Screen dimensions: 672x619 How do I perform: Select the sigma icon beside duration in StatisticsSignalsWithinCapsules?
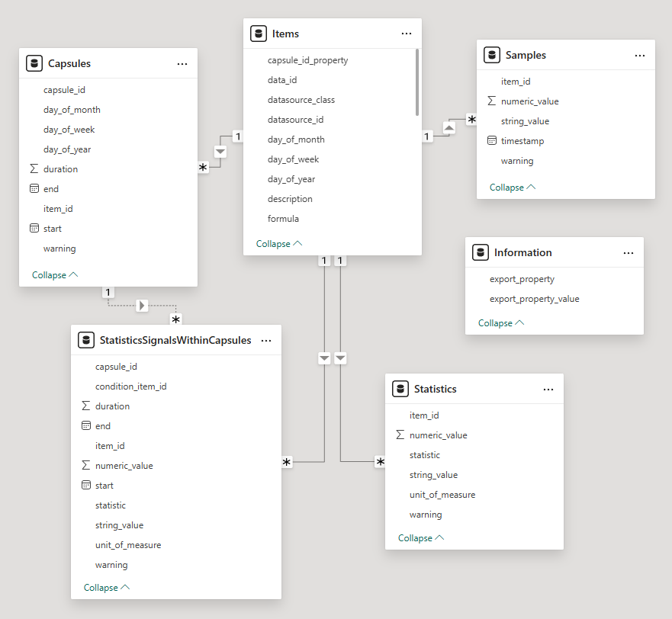pyautogui.click(x=84, y=406)
